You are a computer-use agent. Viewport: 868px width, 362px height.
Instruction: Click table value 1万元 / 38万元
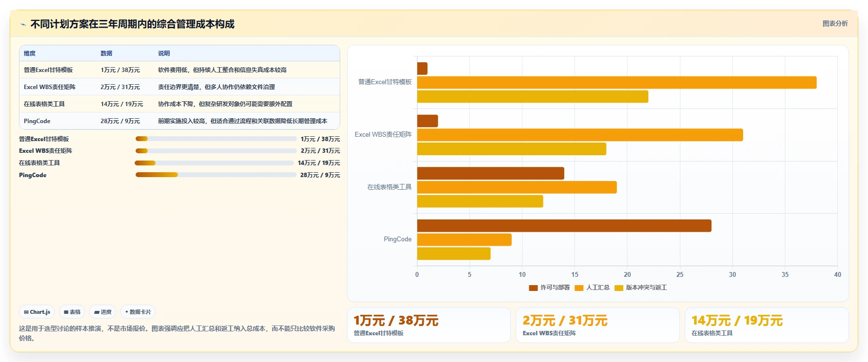120,70
